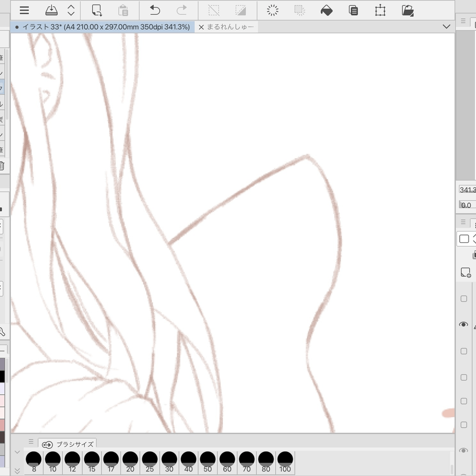
Task: Activate the transform bounding box icon
Action: pyautogui.click(x=380, y=10)
